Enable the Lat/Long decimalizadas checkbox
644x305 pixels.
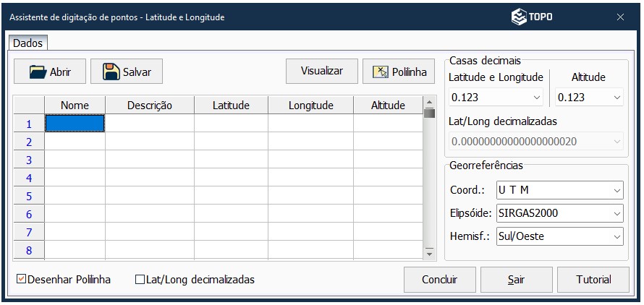pos(140,279)
